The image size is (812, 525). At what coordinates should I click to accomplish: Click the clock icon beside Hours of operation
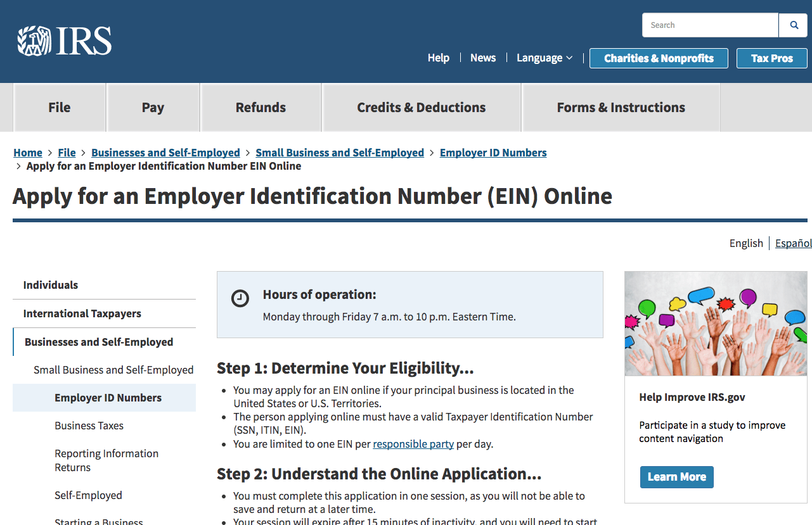240,298
